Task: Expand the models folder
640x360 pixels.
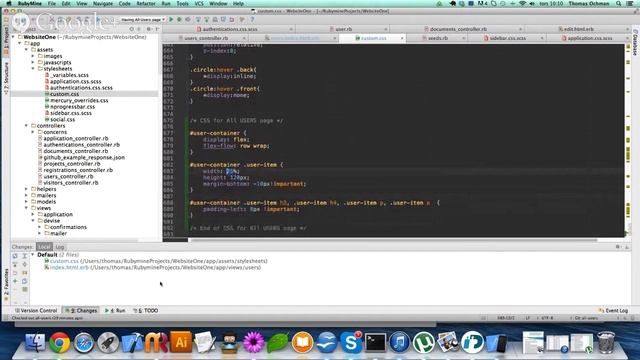Action: (27, 202)
